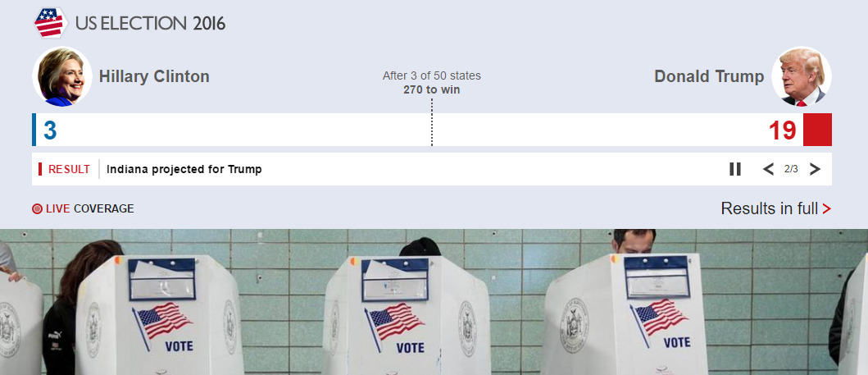Screen dimensions: 868x375
Task: Select the Hillary Clinton name label
Action: tap(154, 76)
